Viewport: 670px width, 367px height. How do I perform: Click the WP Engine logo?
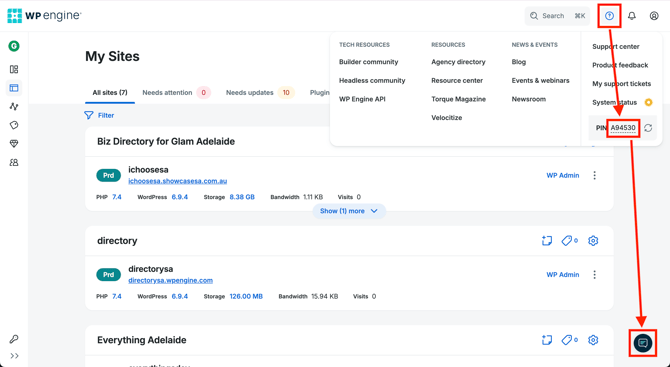(x=44, y=16)
